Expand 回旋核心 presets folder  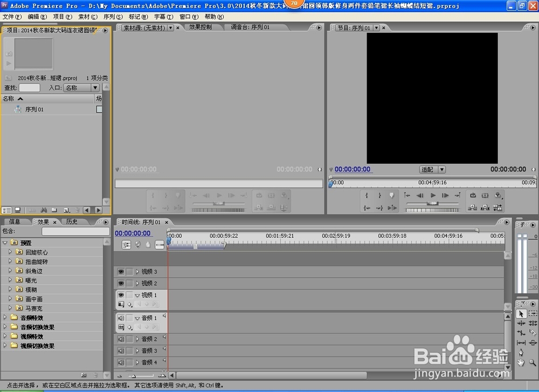[x=10, y=252]
